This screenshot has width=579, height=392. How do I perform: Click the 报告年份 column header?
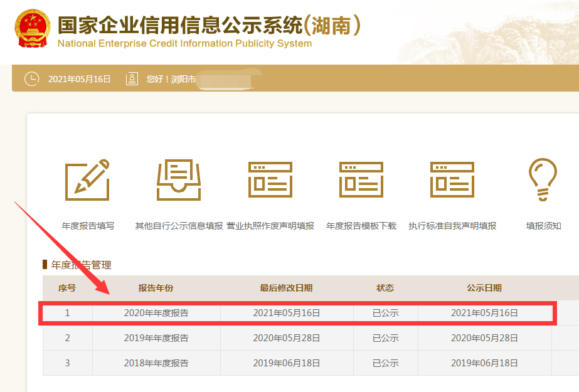click(x=156, y=288)
